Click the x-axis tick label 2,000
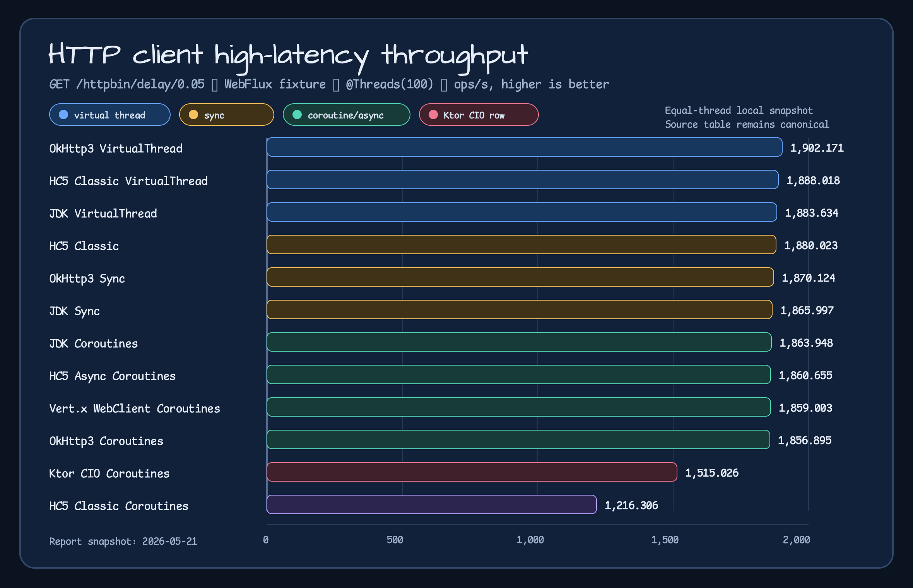Image resolution: width=913 pixels, height=588 pixels. click(797, 540)
